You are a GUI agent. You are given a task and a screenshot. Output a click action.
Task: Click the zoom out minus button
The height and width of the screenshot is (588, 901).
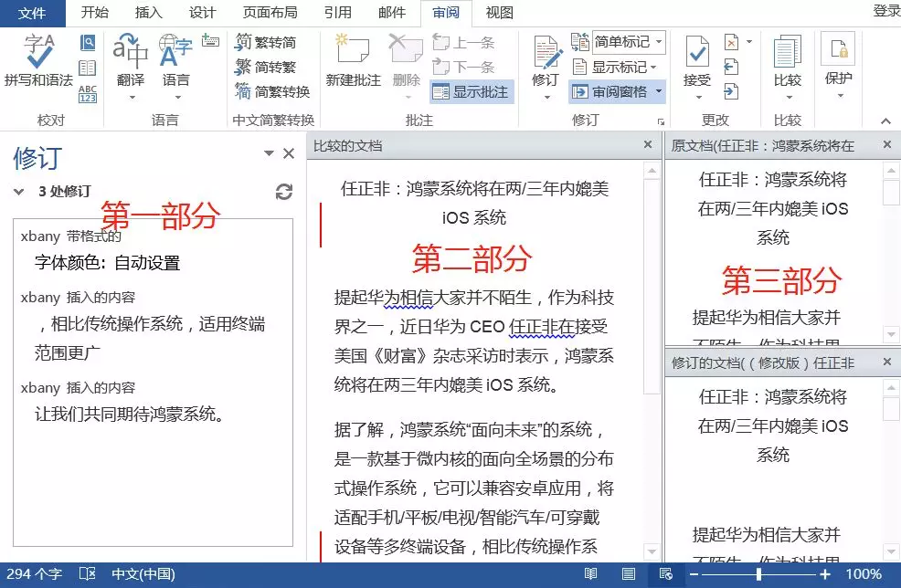694,574
